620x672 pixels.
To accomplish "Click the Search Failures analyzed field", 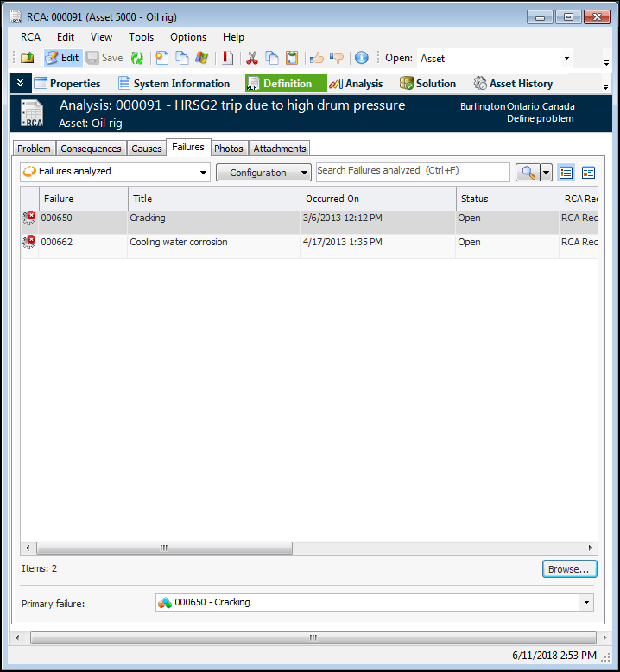I will pos(413,172).
